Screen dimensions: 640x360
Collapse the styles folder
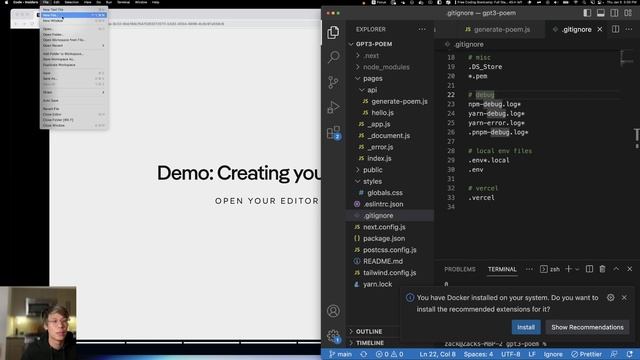[x=372, y=181]
